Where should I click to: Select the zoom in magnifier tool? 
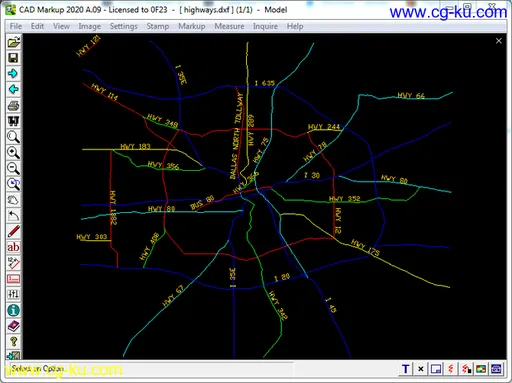click(x=13, y=153)
